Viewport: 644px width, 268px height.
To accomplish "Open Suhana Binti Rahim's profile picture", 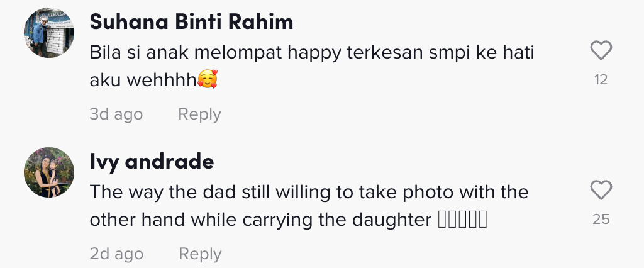I will pyautogui.click(x=49, y=33).
